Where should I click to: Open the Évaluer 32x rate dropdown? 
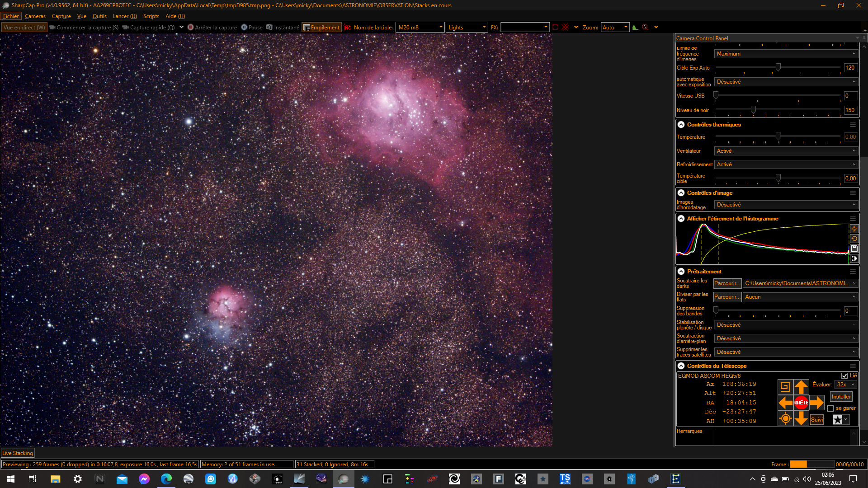(x=845, y=385)
